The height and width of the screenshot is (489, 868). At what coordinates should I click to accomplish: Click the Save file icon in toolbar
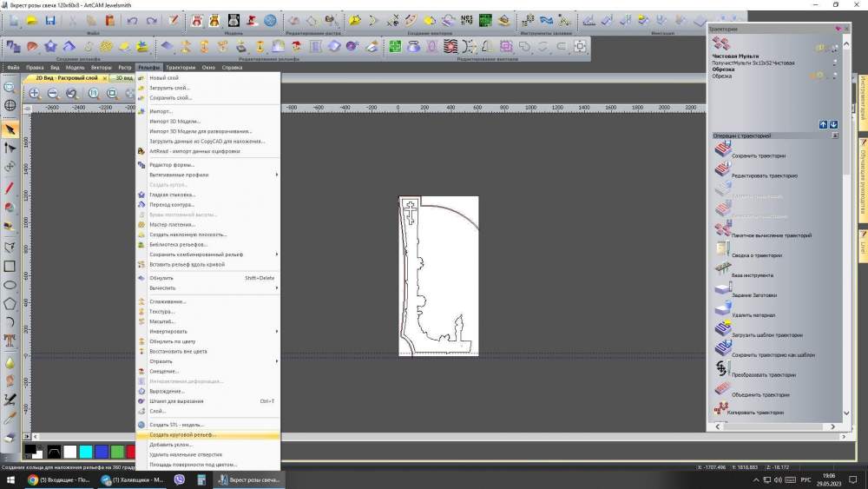49,20
